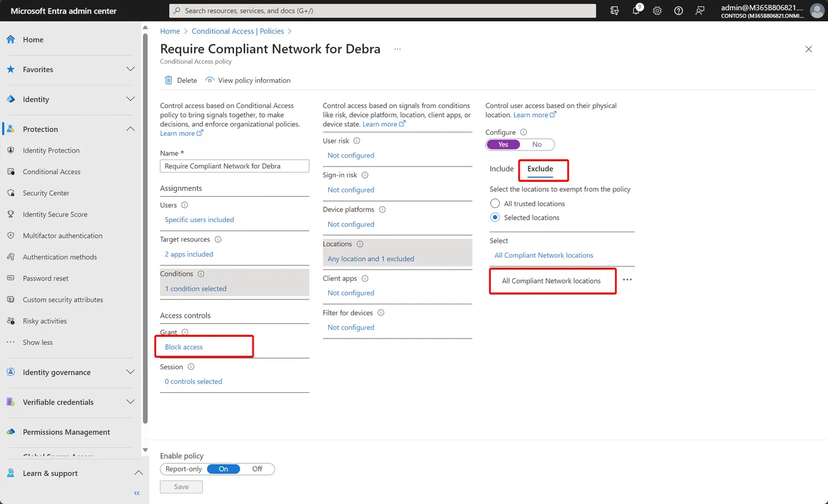This screenshot has height=504, width=828.
Task: Select the All trusted locations radio button
Action: tap(496, 203)
